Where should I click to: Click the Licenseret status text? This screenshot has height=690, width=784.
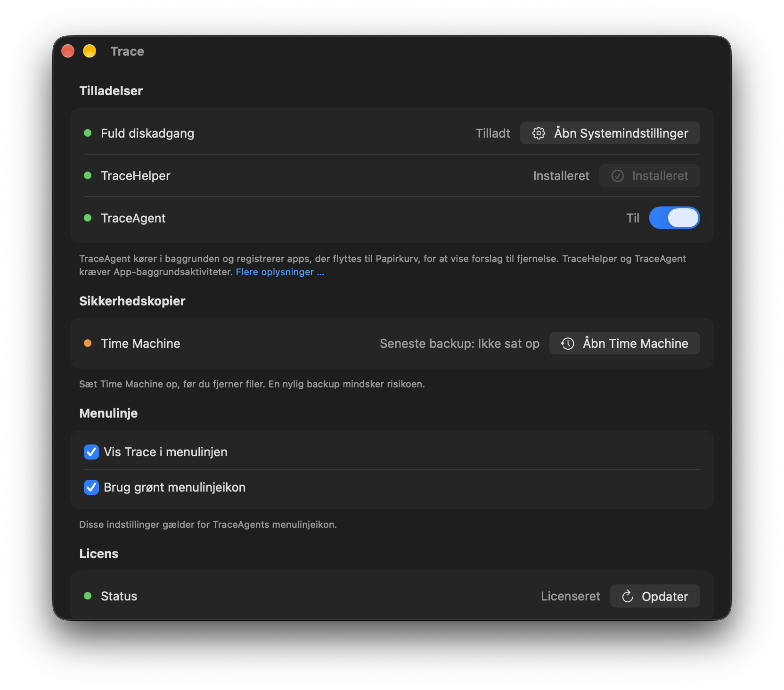click(570, 596)
